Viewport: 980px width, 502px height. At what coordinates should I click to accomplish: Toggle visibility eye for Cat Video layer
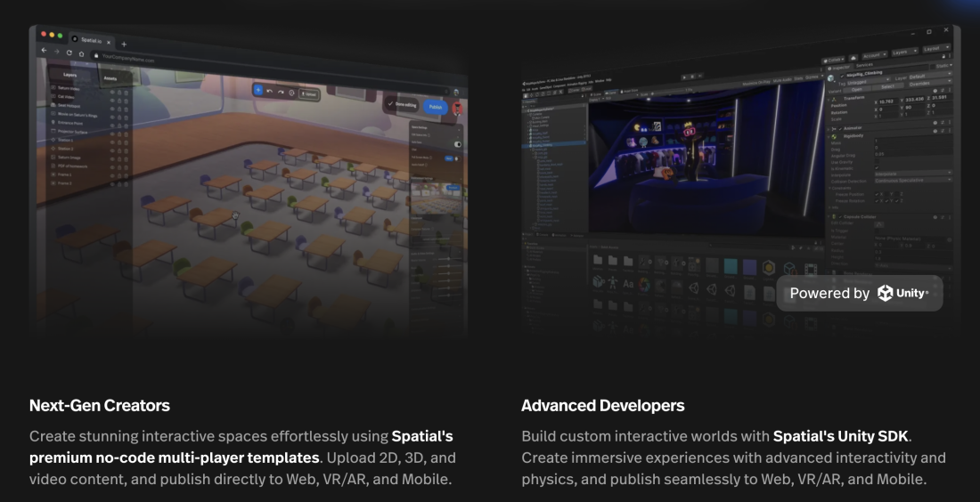(x=112, y=101)
